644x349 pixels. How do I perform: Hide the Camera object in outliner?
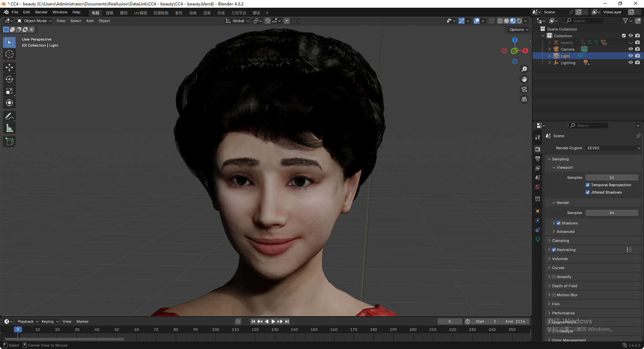pyautogui.click(x=630, y=49)
